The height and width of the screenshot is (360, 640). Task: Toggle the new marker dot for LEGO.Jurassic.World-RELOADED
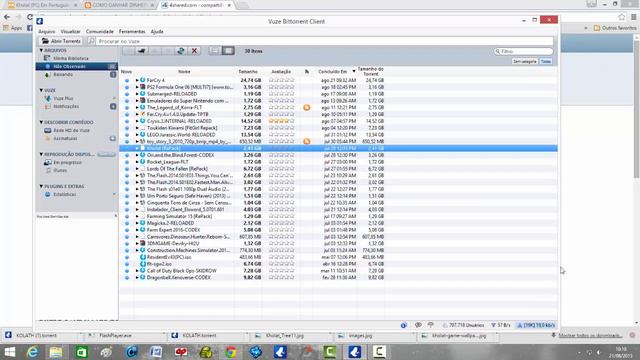coord(127,135)
